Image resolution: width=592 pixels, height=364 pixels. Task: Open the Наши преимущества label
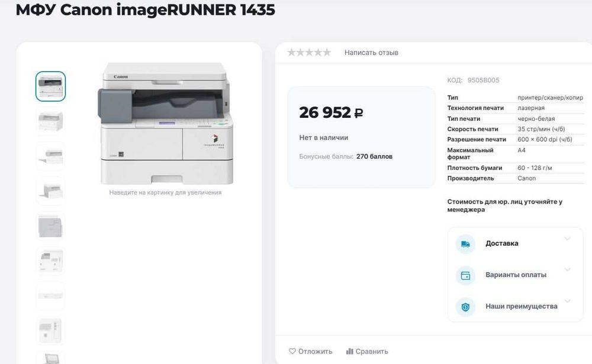pos(522,306)
